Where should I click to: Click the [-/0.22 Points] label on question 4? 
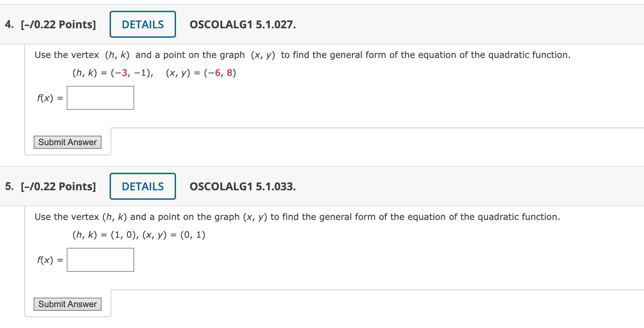[58, 24]
